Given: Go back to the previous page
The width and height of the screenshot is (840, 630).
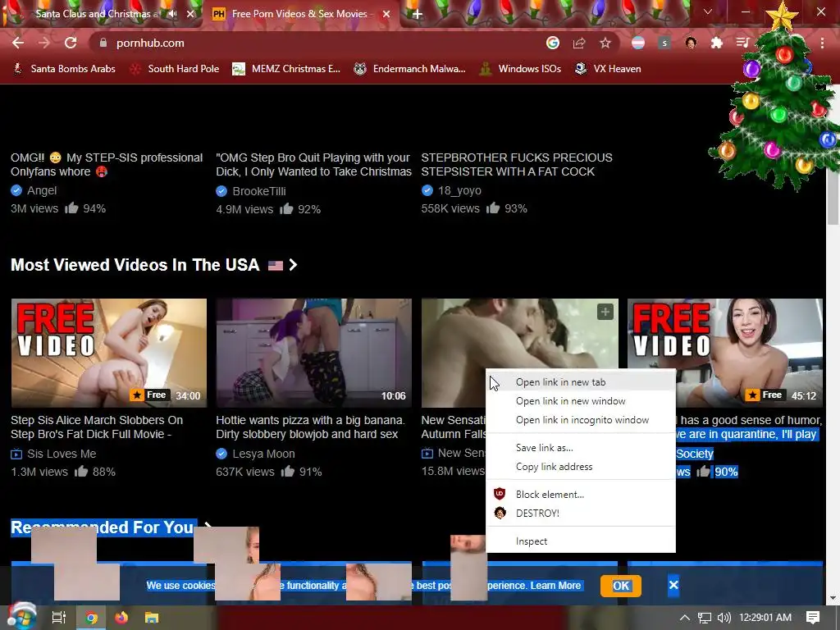Looking at the screenshot, I should point(18,43).
